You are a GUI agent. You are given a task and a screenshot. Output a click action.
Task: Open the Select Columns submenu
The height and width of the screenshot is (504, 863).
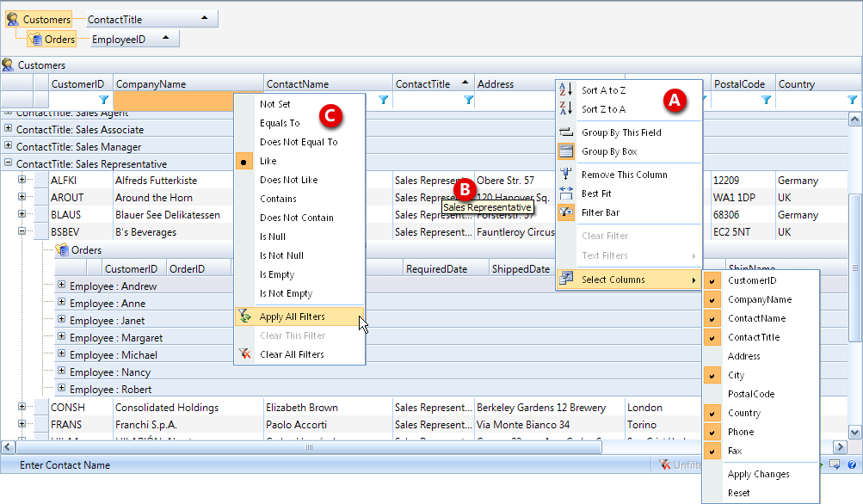click(x=629, y=280)
